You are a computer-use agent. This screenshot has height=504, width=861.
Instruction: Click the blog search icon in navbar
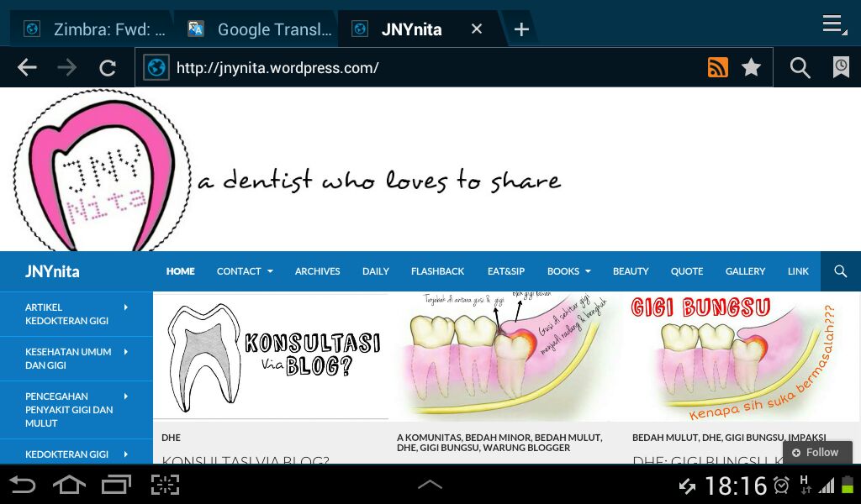click(840, 271)
